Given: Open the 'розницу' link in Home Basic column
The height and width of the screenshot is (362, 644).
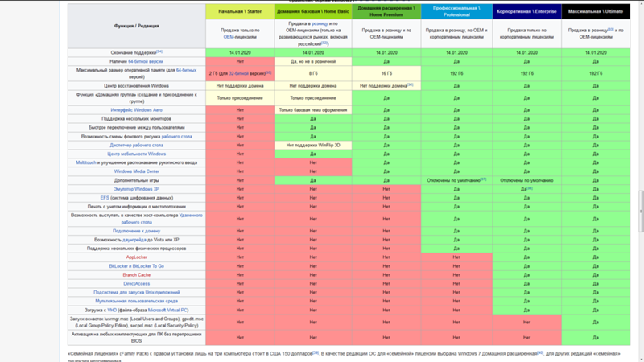Looking at the screenshot, I should [x=320, y=24].
